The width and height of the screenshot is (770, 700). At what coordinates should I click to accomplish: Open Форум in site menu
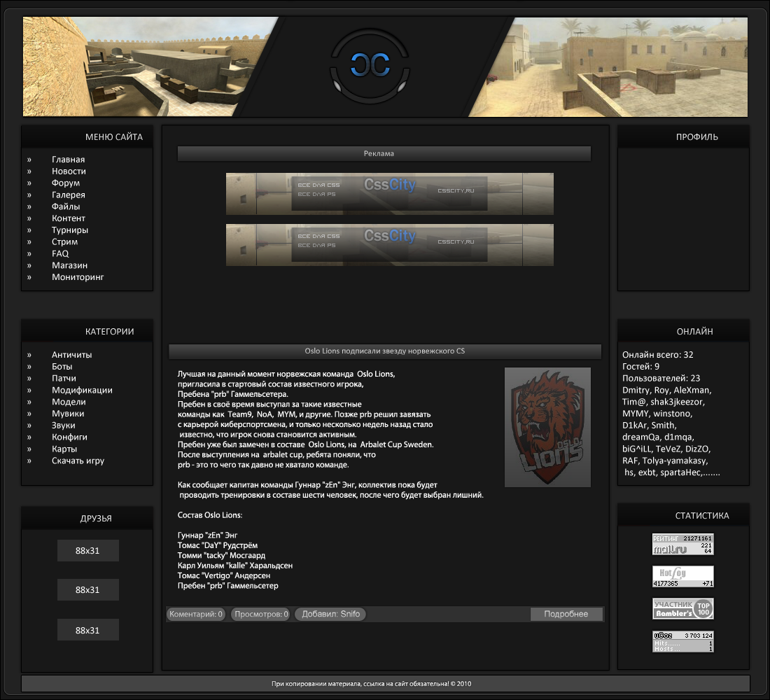[66, 183]
